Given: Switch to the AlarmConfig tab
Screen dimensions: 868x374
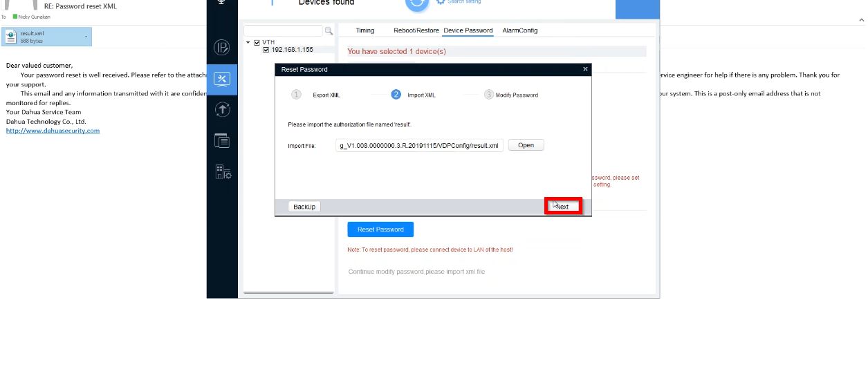Looking at the screenshot, I should (520, 30).
